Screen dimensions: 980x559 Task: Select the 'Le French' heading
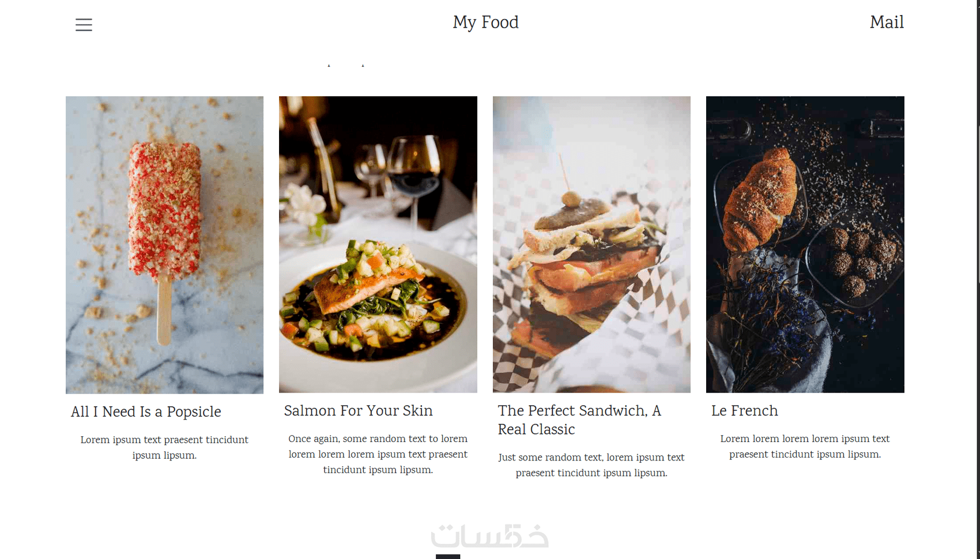coord(744,410)
